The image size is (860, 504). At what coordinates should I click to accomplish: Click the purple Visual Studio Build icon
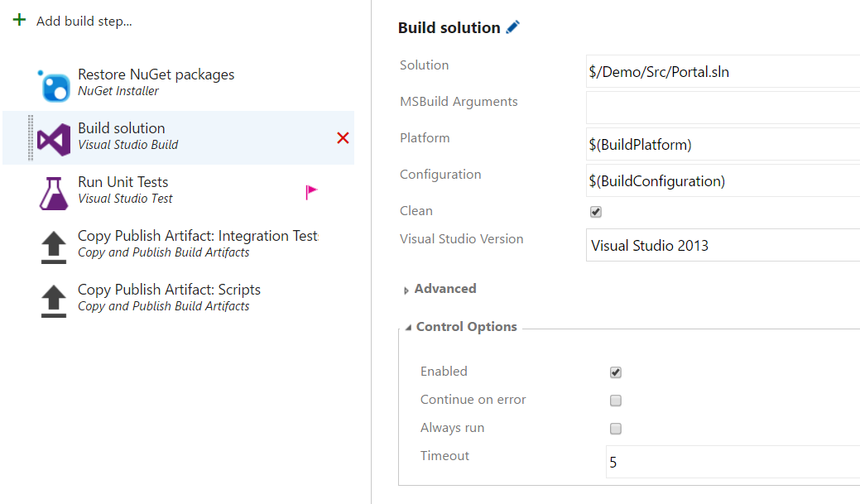click(x=54, y=138)
